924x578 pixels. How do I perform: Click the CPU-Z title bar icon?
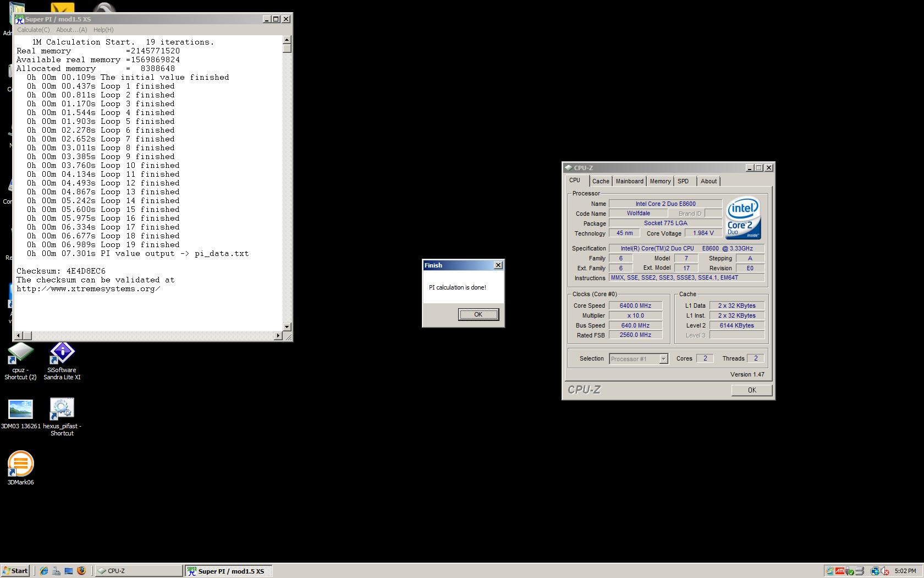(x=568, y=168)
